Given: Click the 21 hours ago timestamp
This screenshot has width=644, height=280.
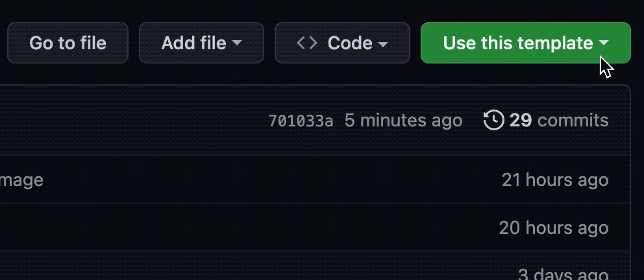Looking at the screenshot, I should pyautogui.click(x=555, y=180).
